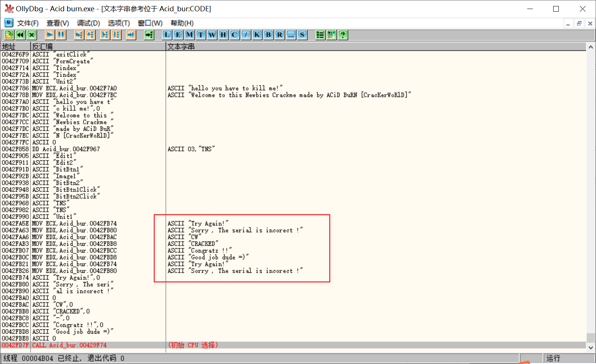This screenshot has height=364, width=596.
Task: Click the Debugging options list icon
Action: coord(320,35)
